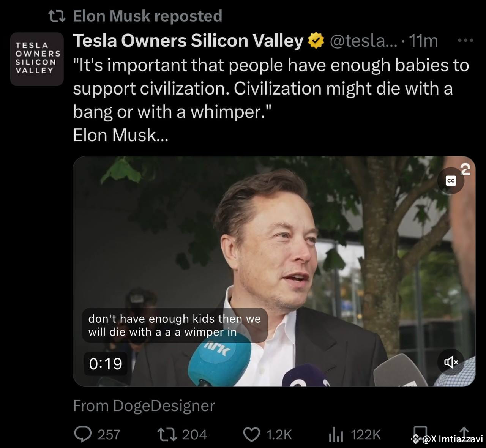
Task: Like the tweet with the heart icon
Action: [x=252, y=435]
